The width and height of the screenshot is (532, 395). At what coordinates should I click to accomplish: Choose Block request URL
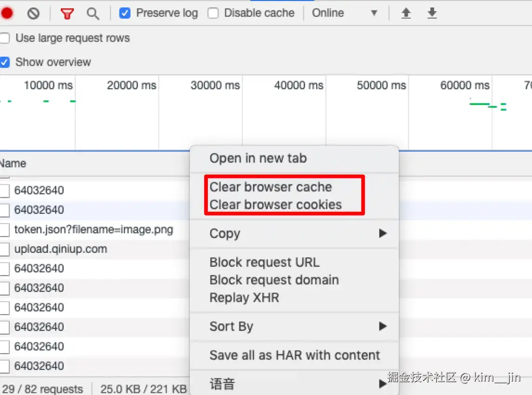click(x=294, y=262)
